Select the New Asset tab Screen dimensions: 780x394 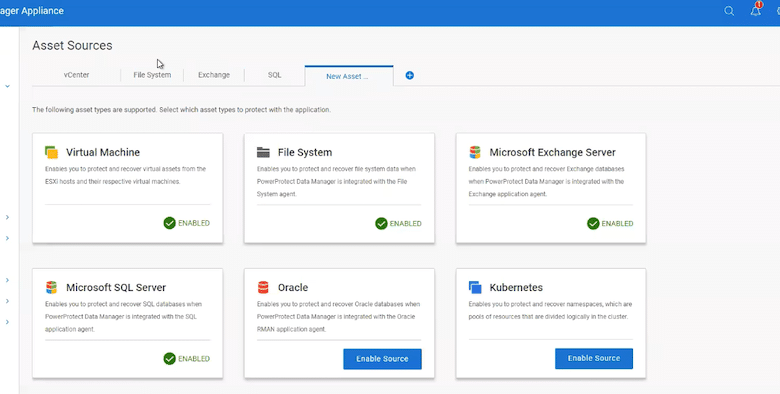click(349, 76)
